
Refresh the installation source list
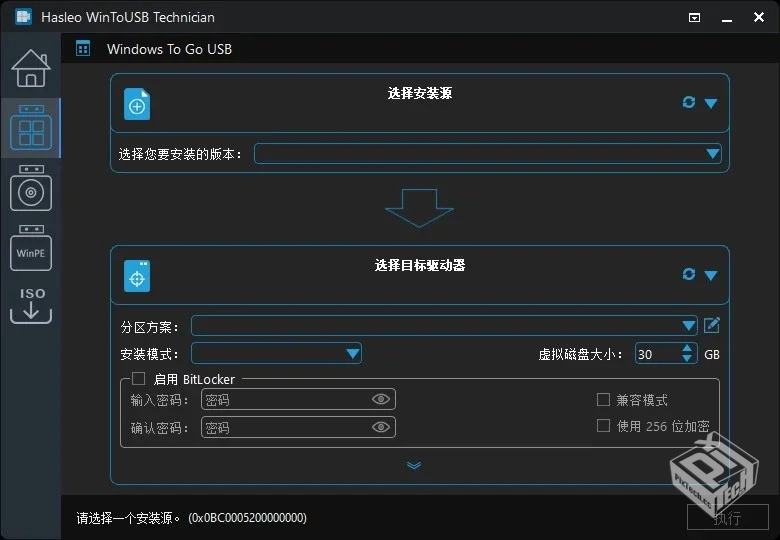689,102
